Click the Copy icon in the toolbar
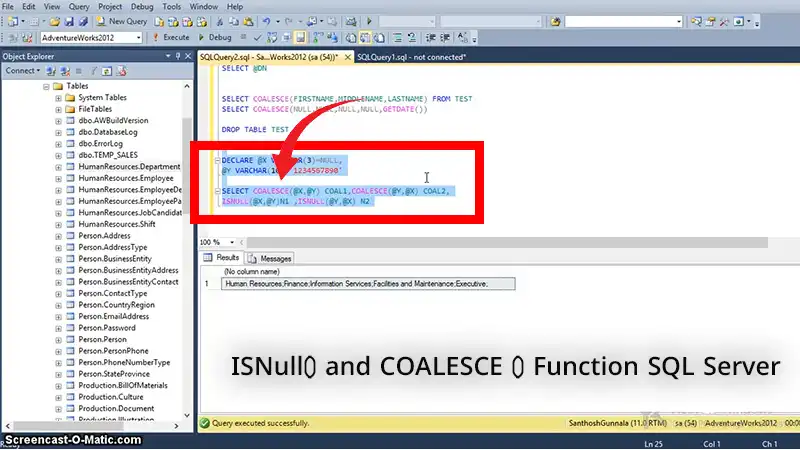This screenshot has height=450, width=800. pyautogui.click(x=234, y=21)
